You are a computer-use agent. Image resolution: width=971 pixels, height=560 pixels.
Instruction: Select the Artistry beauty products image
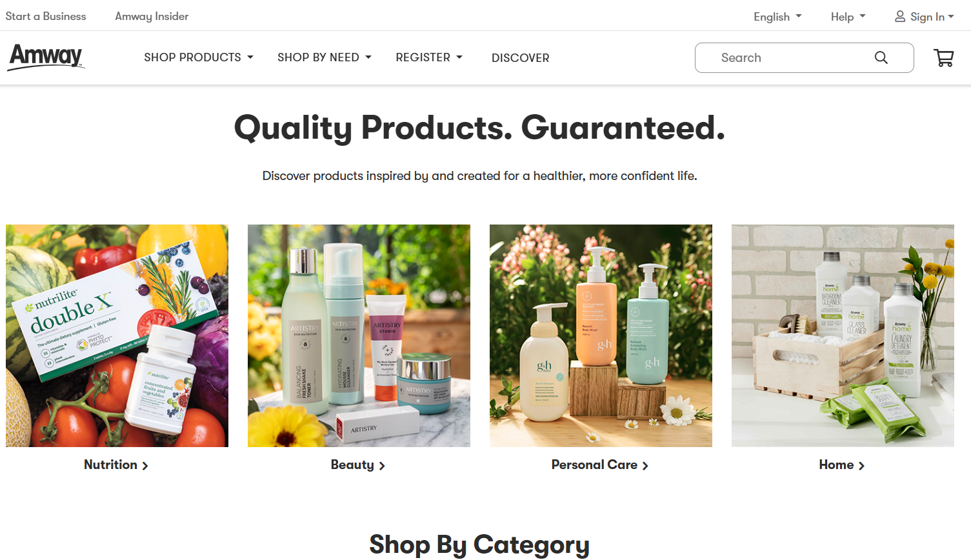359,335
